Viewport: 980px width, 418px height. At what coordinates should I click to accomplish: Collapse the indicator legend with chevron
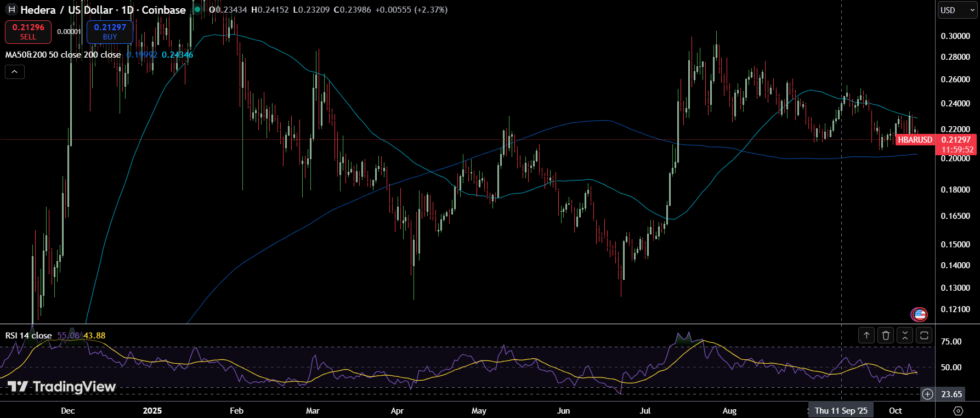pos(15,72)
